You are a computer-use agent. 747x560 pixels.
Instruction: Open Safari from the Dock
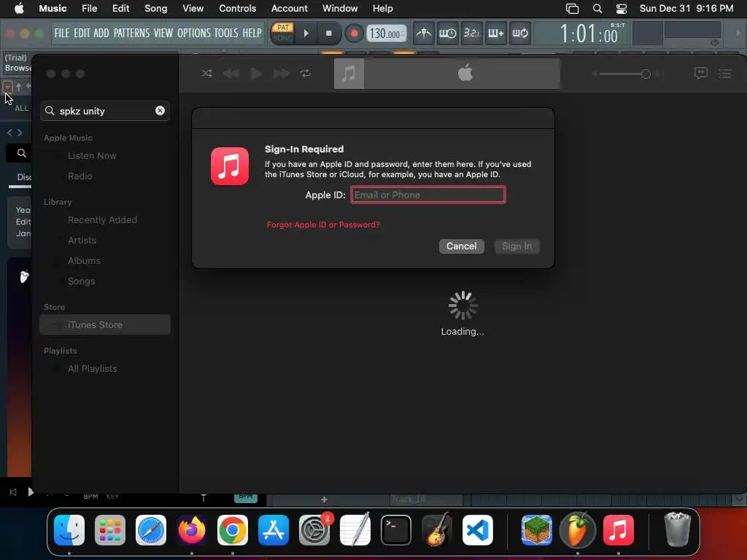(151, 530)
